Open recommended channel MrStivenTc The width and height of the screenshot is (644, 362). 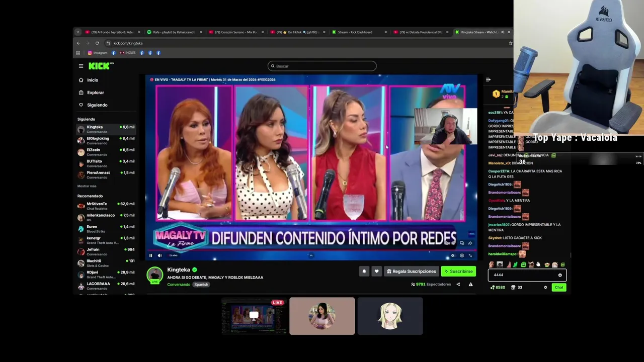(106, 206)
